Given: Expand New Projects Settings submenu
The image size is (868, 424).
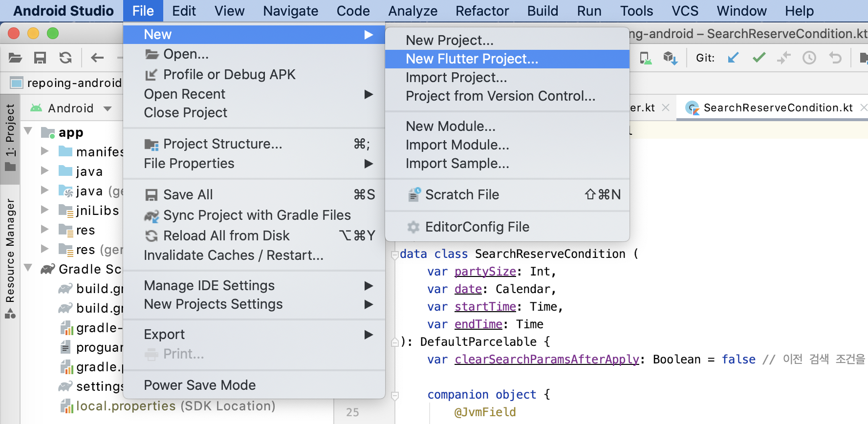Looking at the screenshot, I should (254, 304).
